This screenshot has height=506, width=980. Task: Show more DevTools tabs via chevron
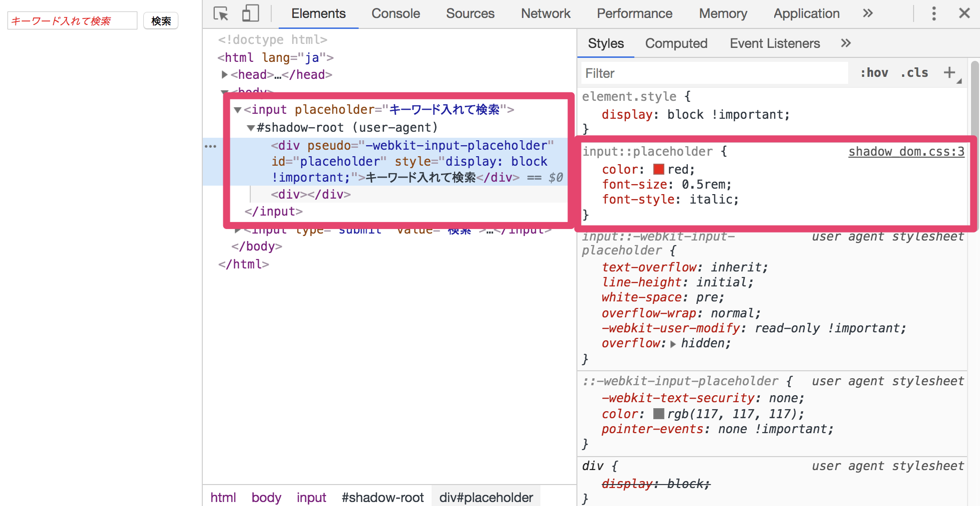868,13
